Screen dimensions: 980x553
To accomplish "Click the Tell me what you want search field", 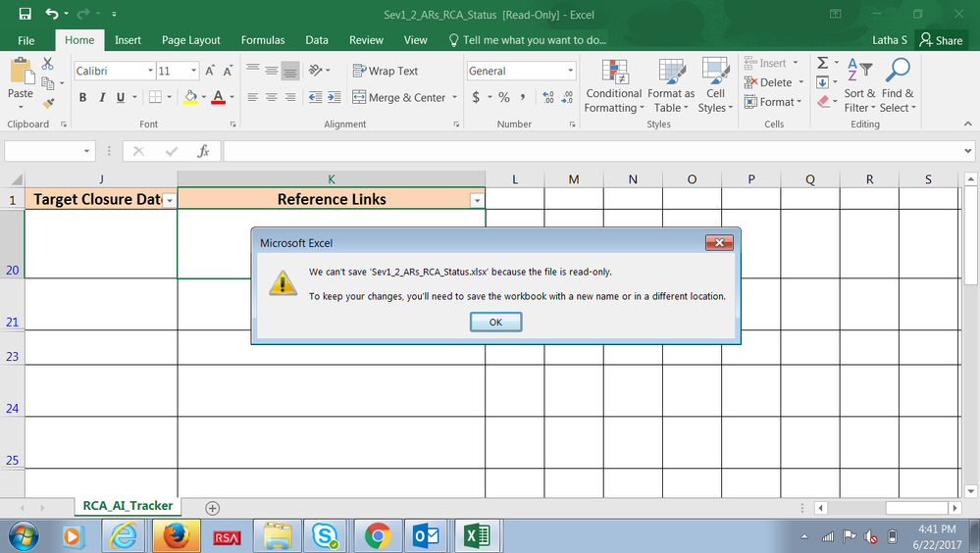I will point(528,40).
